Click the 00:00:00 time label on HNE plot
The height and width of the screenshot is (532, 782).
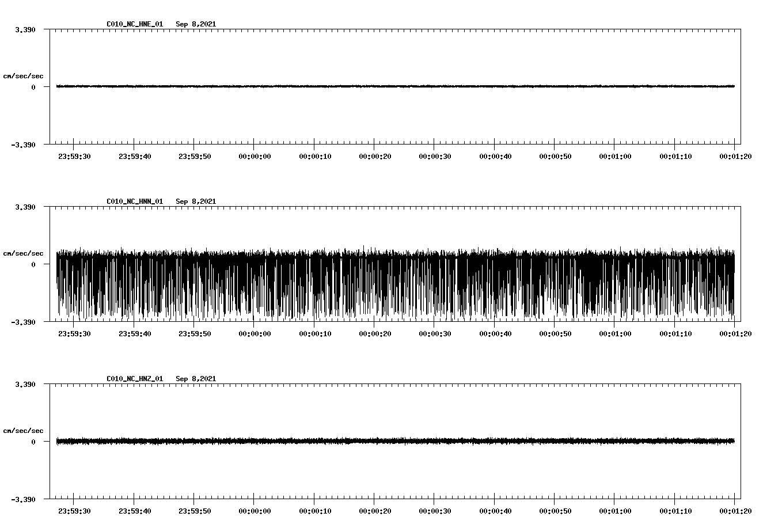coord(255,156)
